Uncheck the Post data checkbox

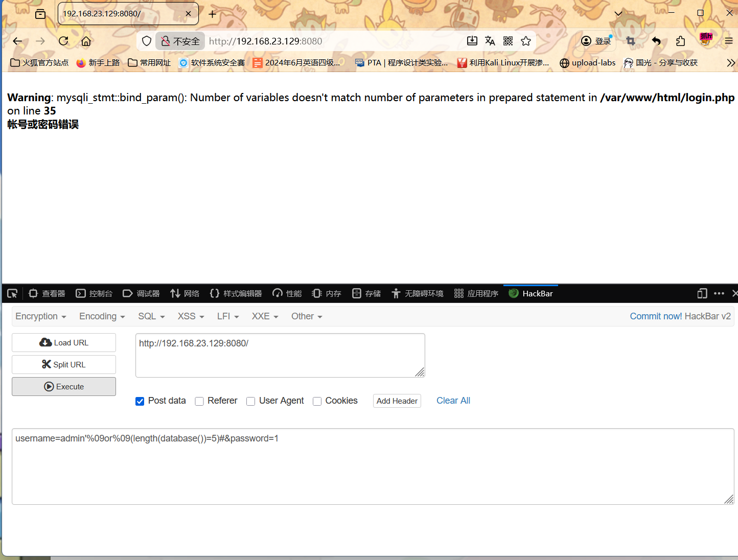coord(140,401)
